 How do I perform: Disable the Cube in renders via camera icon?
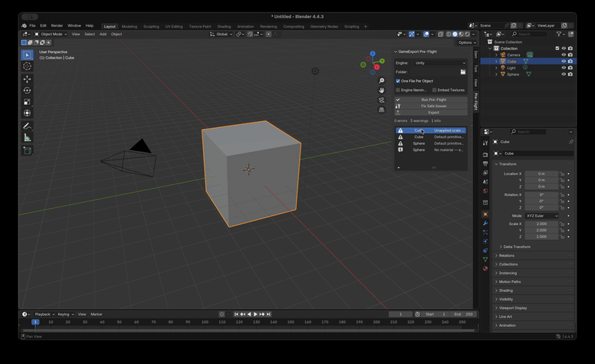point(570,62)
